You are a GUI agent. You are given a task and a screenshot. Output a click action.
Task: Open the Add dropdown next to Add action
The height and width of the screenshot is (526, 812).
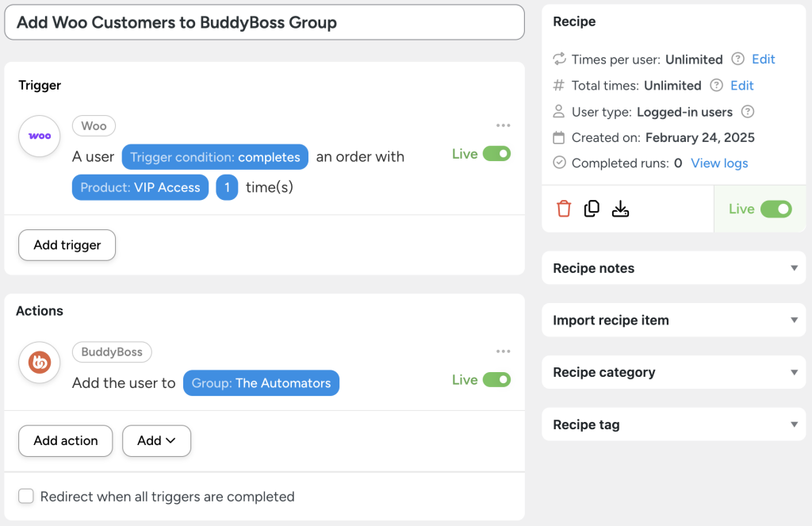pyautogui.click(x=156, y=440)
